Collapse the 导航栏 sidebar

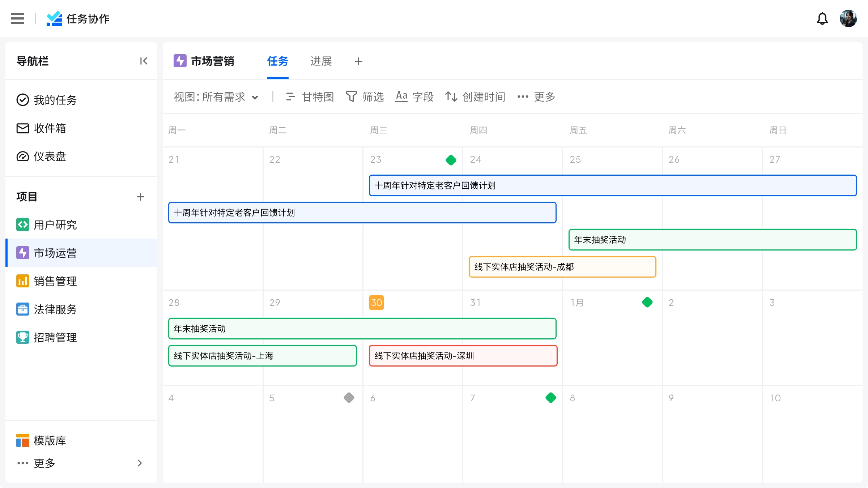(144, 61)
